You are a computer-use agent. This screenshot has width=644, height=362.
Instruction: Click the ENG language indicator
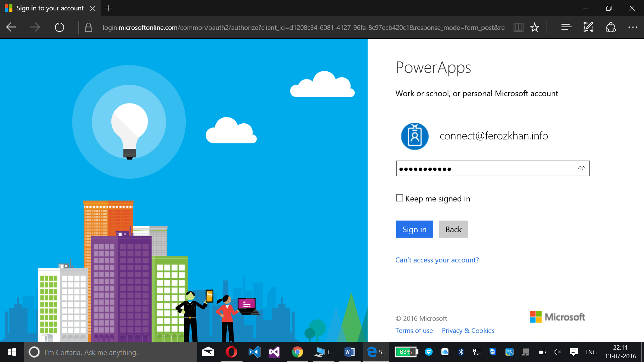click(x=591, y=352)
